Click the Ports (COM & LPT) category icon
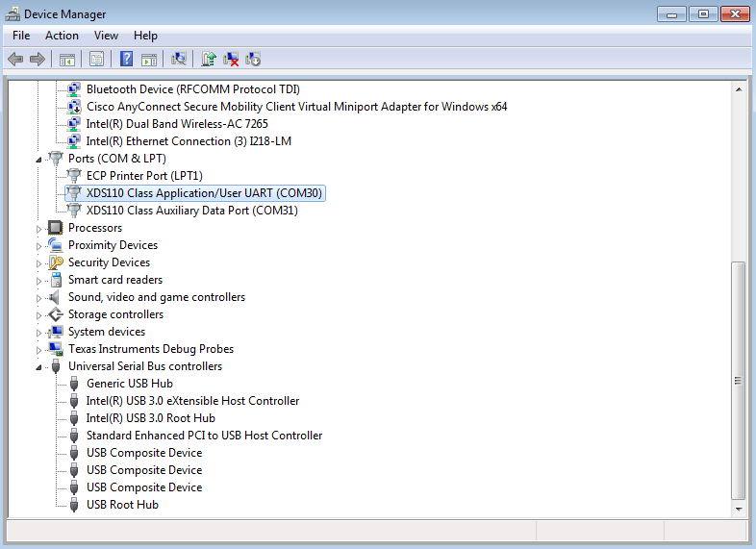 [x=56, y=158]
